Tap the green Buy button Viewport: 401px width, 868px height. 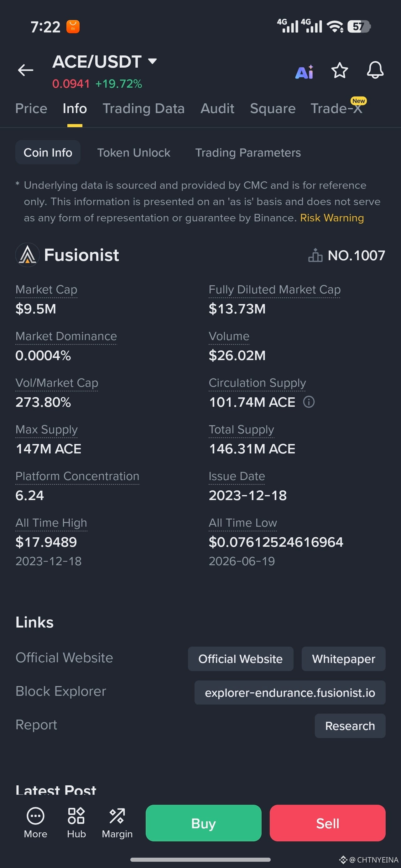click(x=203, y=823)
